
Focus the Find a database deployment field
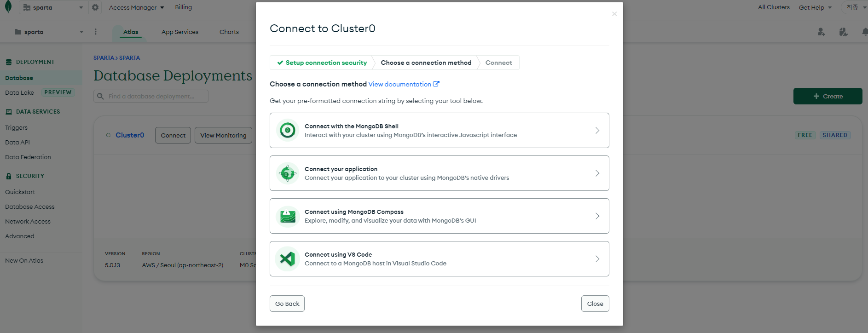tap(151, 96)
